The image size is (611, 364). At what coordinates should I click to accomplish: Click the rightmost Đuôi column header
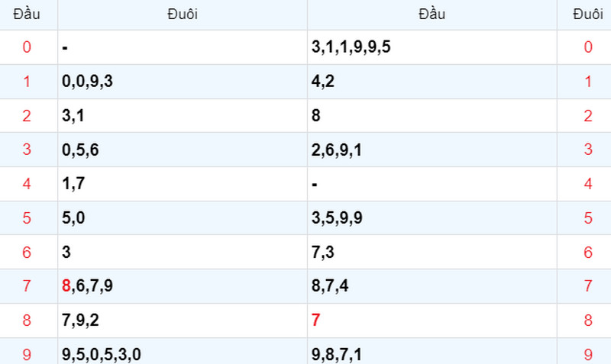click(x=587, y=14)
